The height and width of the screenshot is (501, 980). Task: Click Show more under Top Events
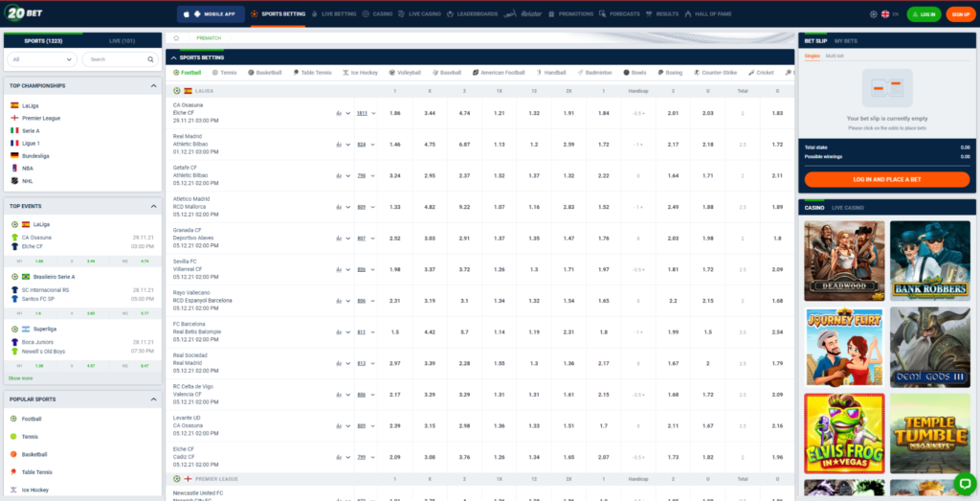pos(21,378)
